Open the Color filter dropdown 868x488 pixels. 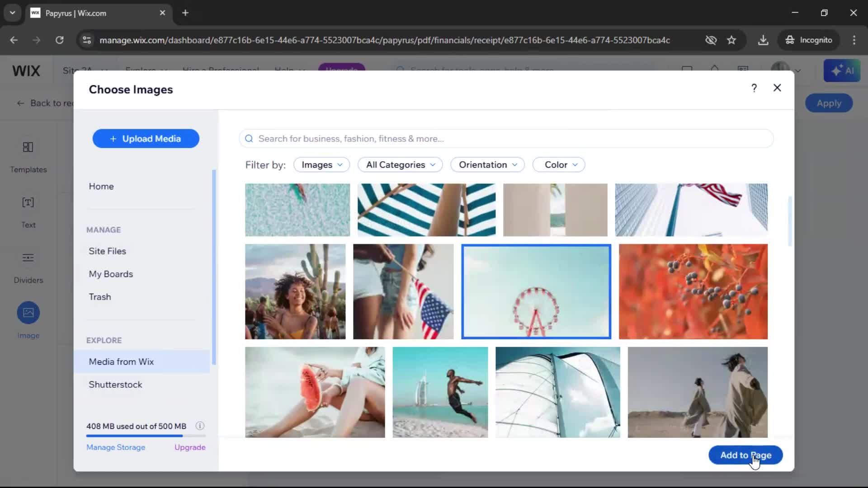click(x=559, y=165)
